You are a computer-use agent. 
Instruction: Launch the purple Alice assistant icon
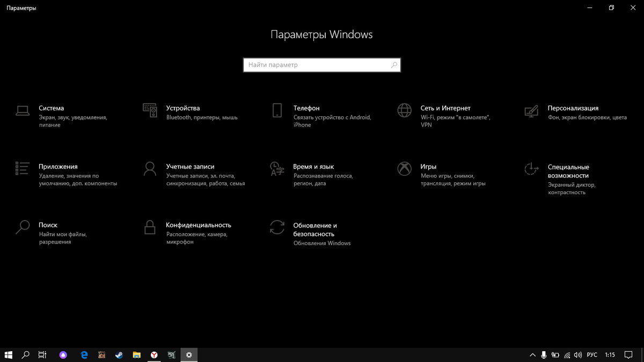click(x=63, y=354)
